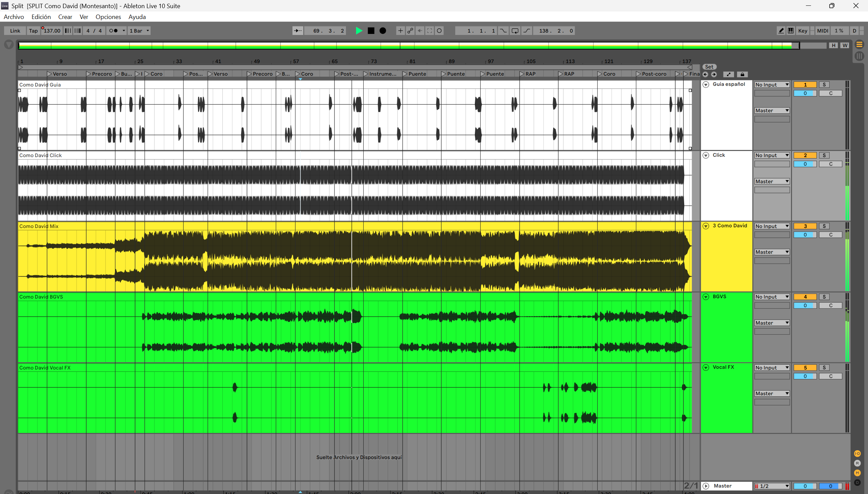Click the Tap tempo button
Screen dimensions: 868x494
pyautogui.click(x=33, y=31)
